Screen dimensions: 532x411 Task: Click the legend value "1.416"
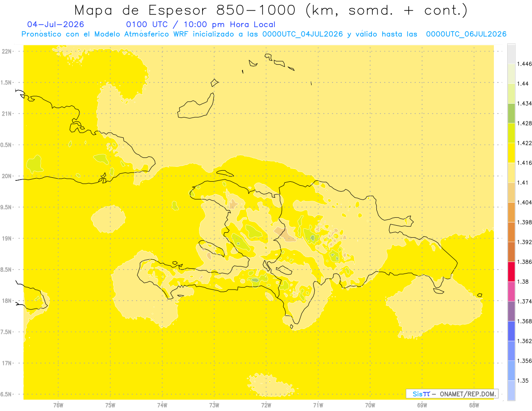pos(524,163)
